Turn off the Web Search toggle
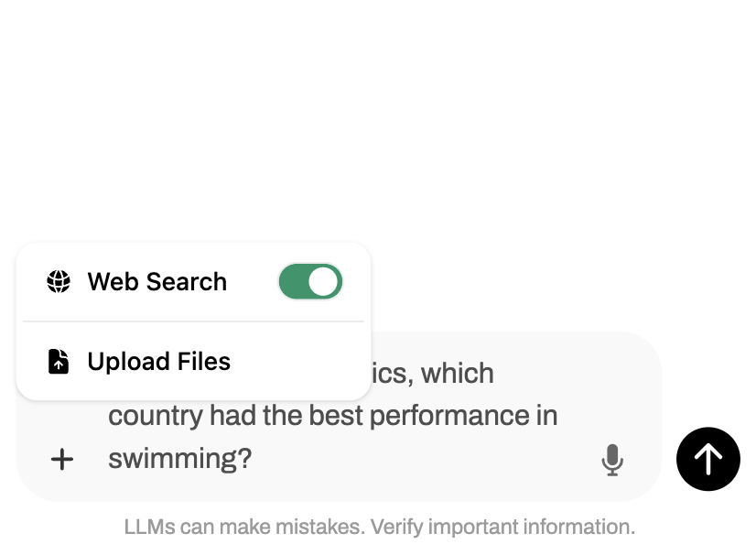 coord(310,282)
